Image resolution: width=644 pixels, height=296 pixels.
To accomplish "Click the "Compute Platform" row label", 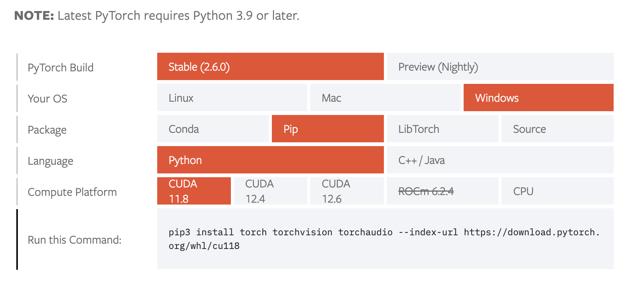I will [x=72, y=192].
